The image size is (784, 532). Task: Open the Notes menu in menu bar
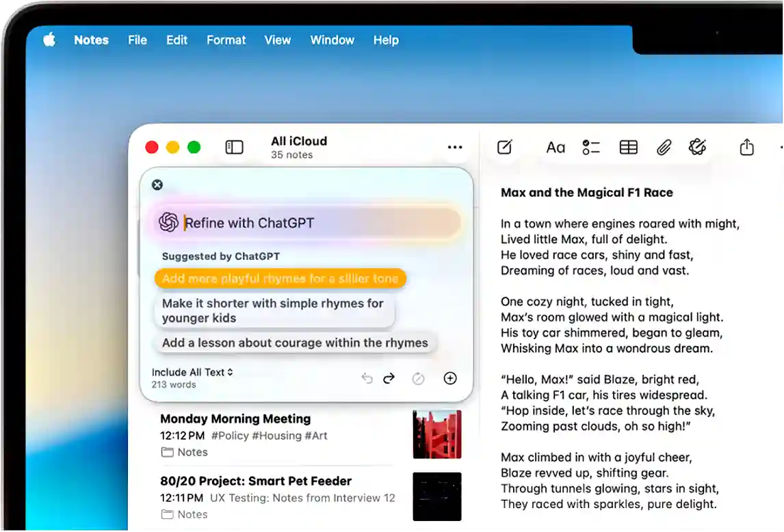click(x=91, y=40)
